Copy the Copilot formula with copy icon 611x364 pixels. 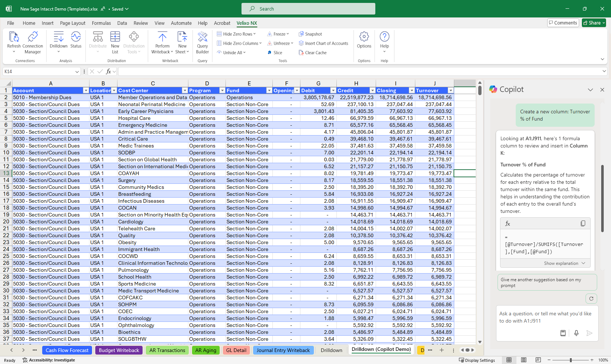(583, 223)
